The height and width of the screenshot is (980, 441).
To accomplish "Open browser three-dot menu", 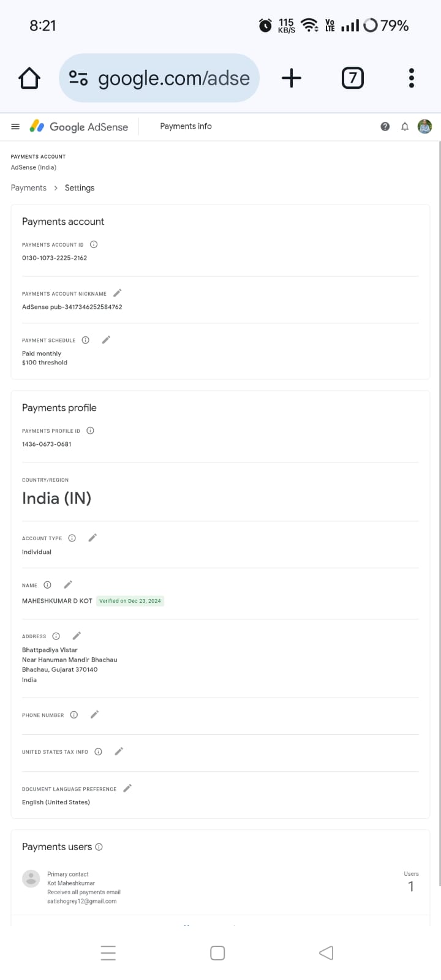I will 412,78.
